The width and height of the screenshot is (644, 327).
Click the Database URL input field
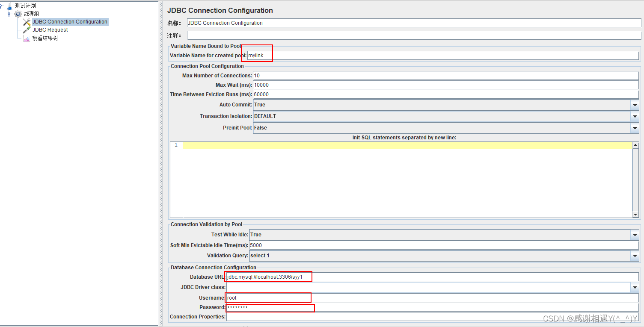point(432,277)
